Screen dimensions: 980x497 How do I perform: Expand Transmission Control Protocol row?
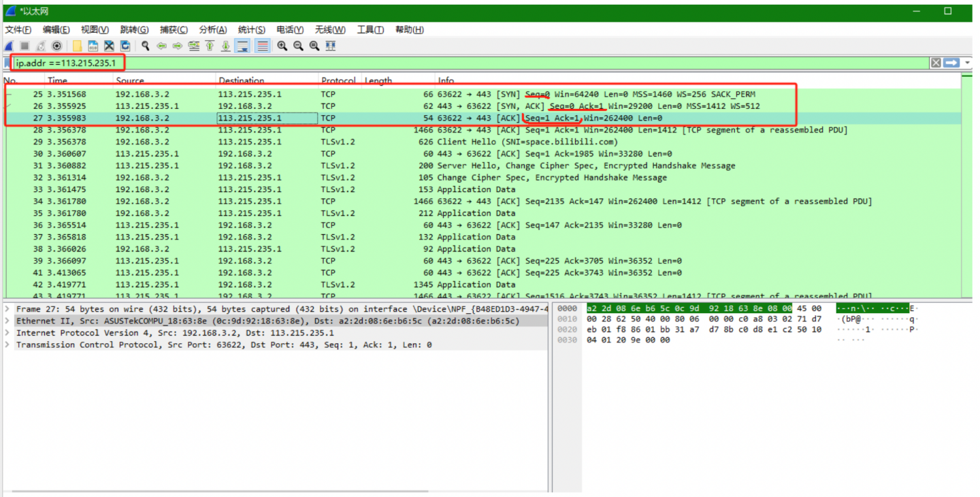tap(7, 344)
